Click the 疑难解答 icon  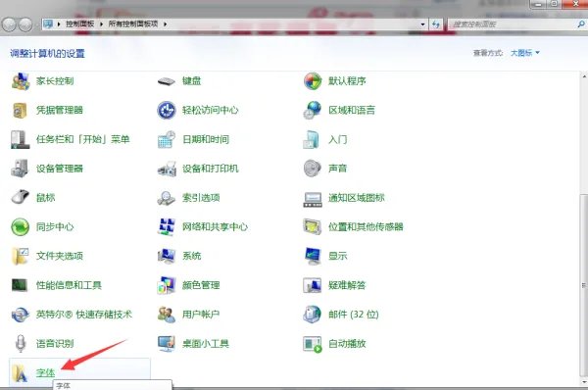[313, 285]
